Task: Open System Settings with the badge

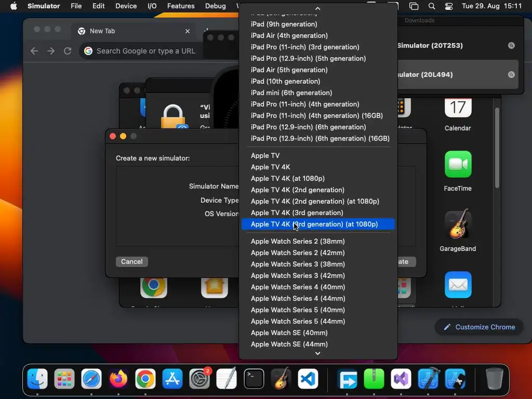Action: click(199, 379)
